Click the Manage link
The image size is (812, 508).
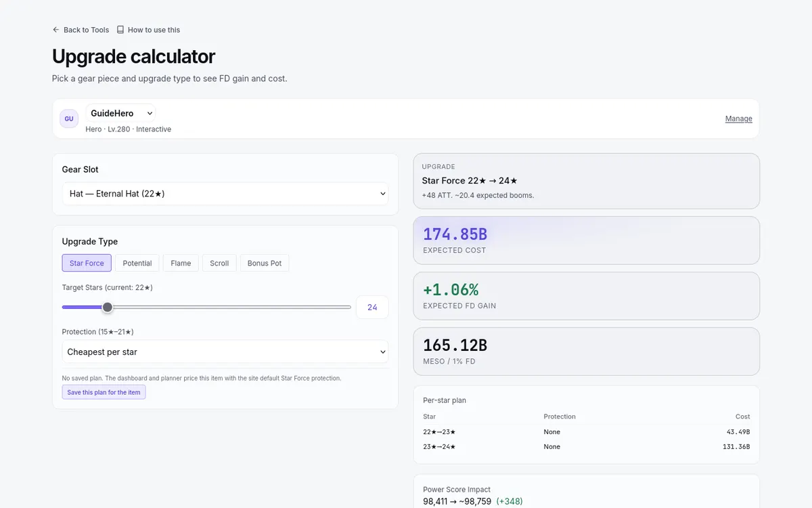(x=739, y=119)
